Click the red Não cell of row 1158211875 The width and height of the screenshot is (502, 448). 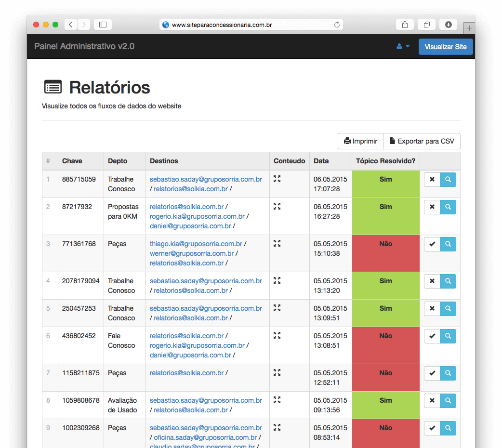click(386, 378)
